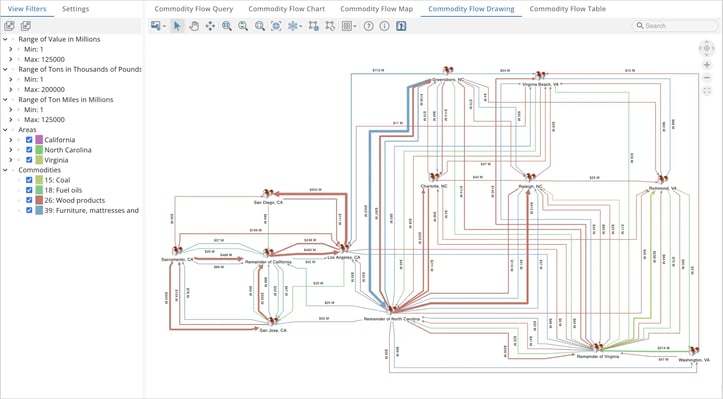Image resolution: width=723 pixels, height=399 pixels.
Task: Uncheck the North Carolina area checkbox
Action: point(29,150)
